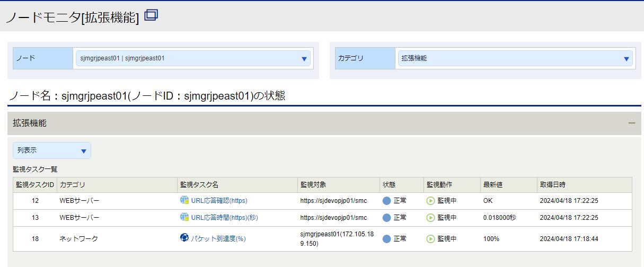Click task ID 12 cell
Image resolution: width=644 pixels, height=267 pixels.
click(35, 201)
